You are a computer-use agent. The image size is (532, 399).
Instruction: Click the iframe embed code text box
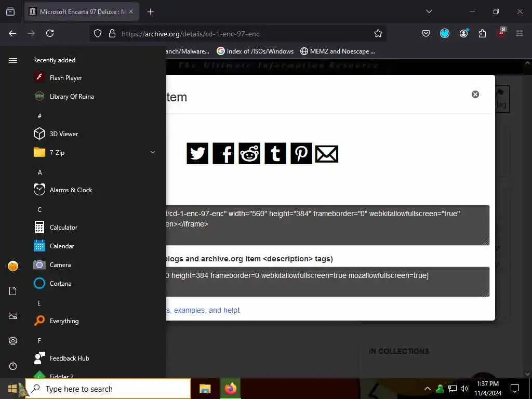tap(328, 225)
